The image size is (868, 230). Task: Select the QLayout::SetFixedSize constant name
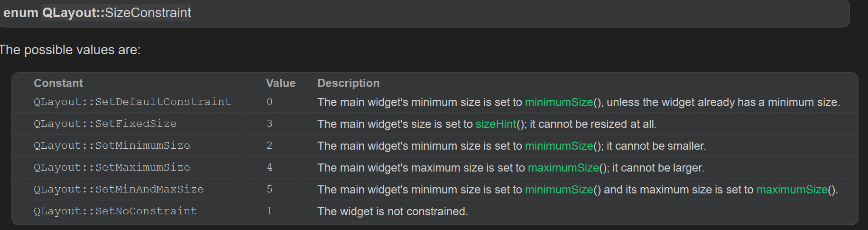click(x=105, y=124)
